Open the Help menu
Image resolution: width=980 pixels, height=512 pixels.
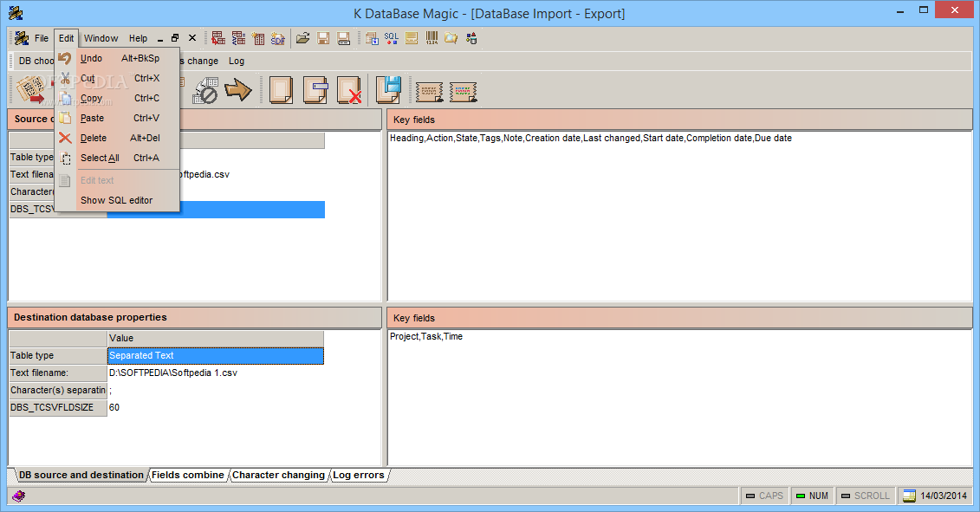138,38
